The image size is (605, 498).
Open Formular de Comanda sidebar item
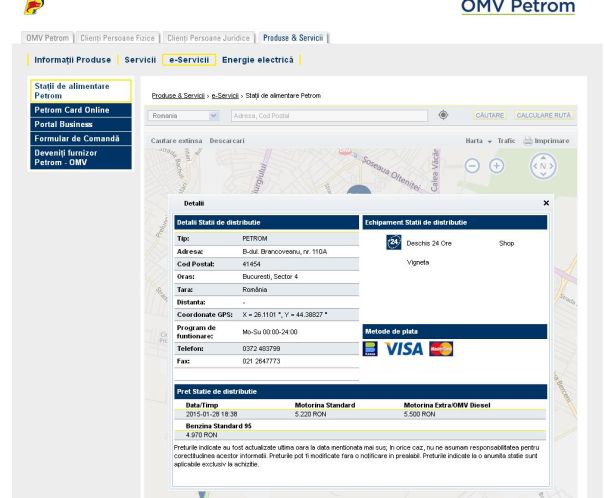pyautogui.click(x=81, y=138)
